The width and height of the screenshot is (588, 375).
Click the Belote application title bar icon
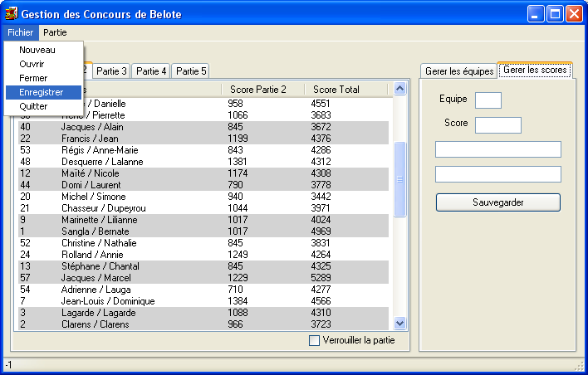pos(11,13)
